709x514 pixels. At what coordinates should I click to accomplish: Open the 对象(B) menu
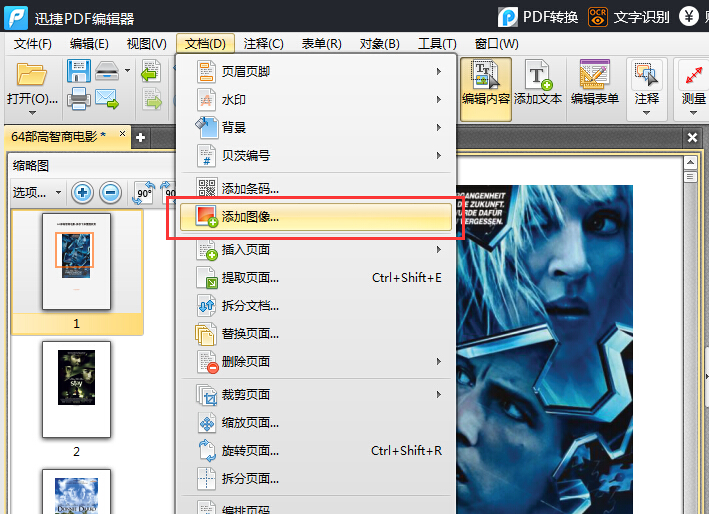pyautogui.click(x=379, y=44)
